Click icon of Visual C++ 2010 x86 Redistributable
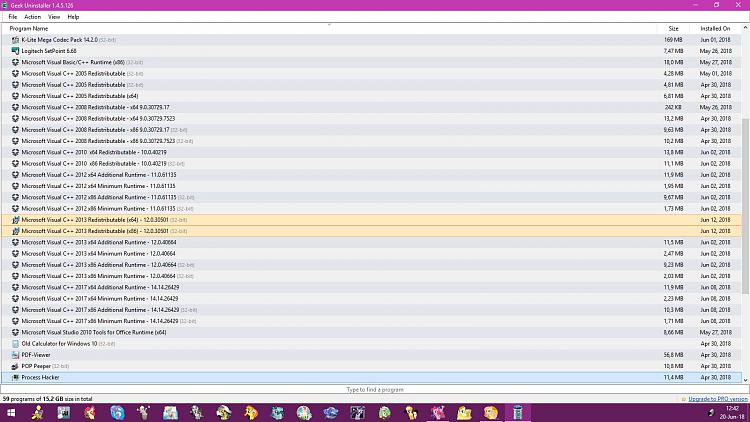This screenshot has width=750, height=422. click(x=15, y=164)
